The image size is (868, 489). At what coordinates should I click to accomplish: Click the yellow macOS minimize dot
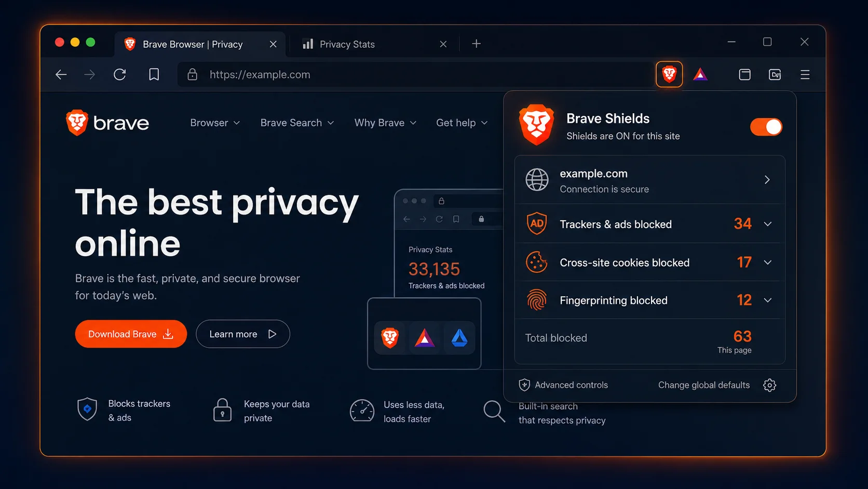point(75,42)
